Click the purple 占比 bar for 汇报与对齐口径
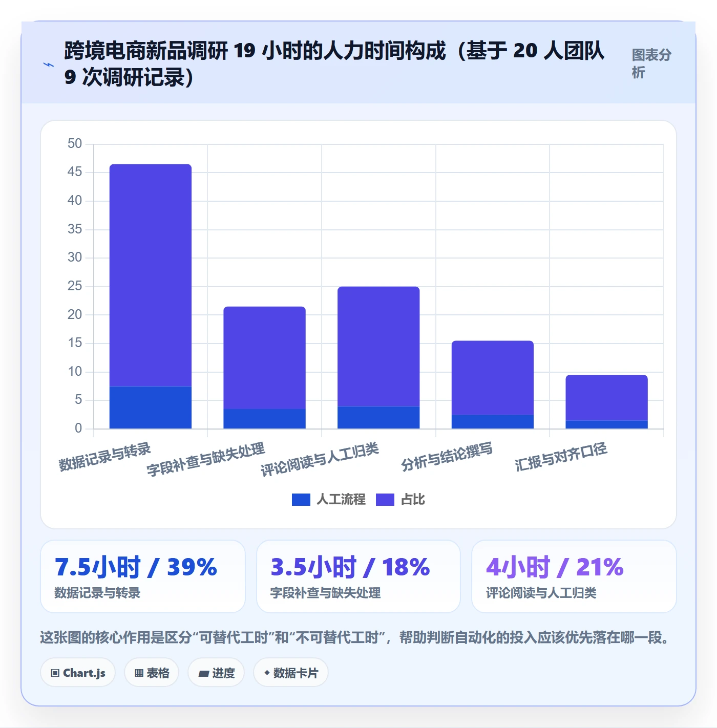This screenshot has width=717, height=728. (607, 398)
